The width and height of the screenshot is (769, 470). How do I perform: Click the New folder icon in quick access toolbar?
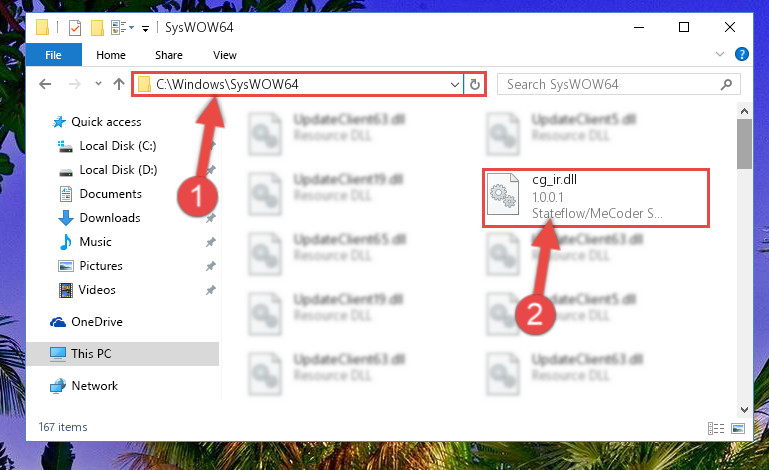(x=97, y=27)
